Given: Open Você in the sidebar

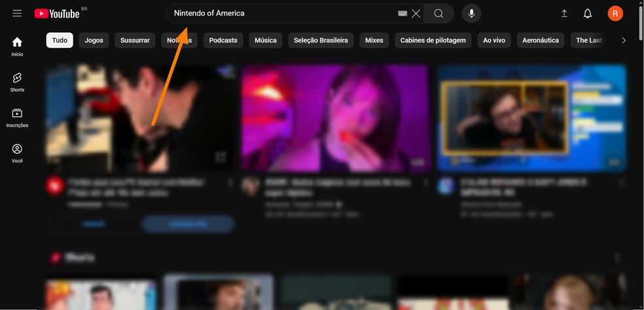Looking at the screenshot, I should coord(17,154).
